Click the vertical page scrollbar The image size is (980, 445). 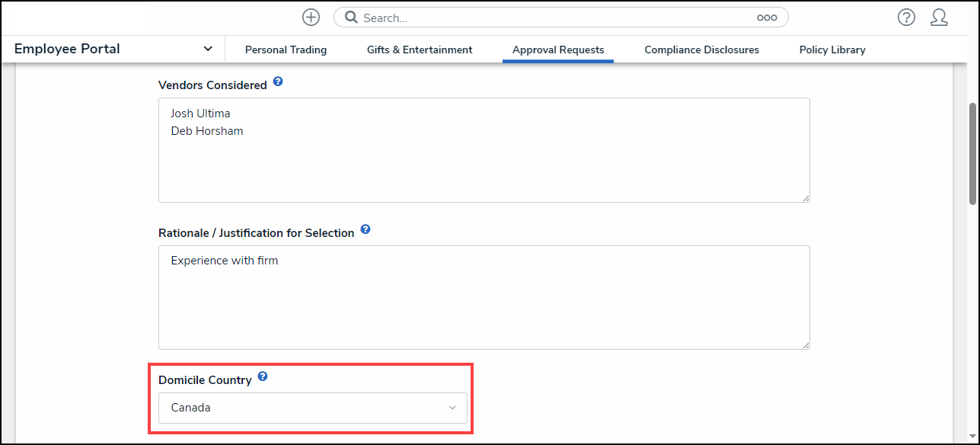point(972,152)
